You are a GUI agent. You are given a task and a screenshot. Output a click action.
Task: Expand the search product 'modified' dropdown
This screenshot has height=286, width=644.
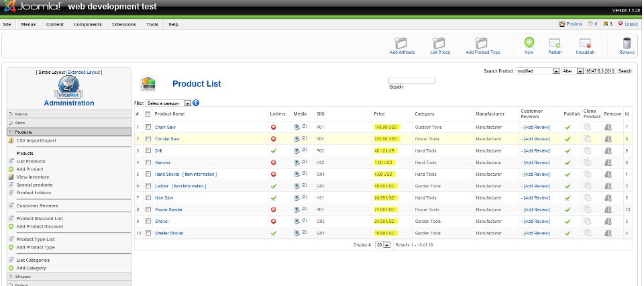click(x=556, y=70)
